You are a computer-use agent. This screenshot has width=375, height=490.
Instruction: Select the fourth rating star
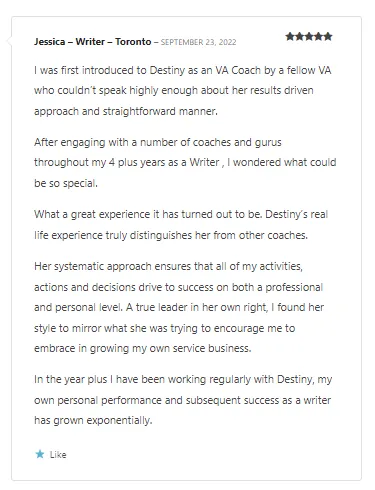coord(318,36)
